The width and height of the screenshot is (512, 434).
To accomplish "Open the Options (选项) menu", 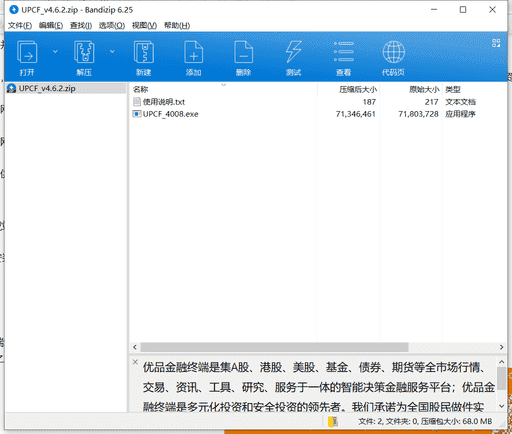I will (112, 26).
